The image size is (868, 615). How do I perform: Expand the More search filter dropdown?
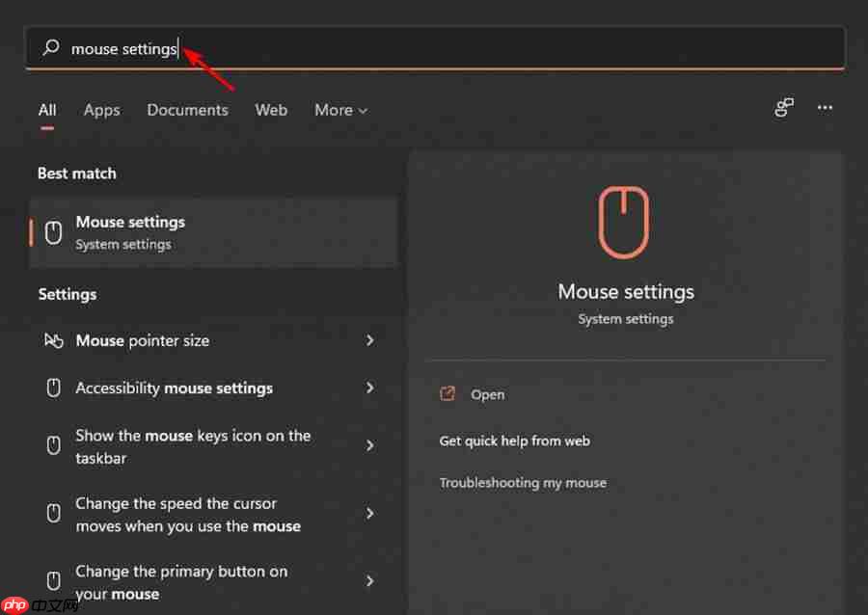click(340, 110)
